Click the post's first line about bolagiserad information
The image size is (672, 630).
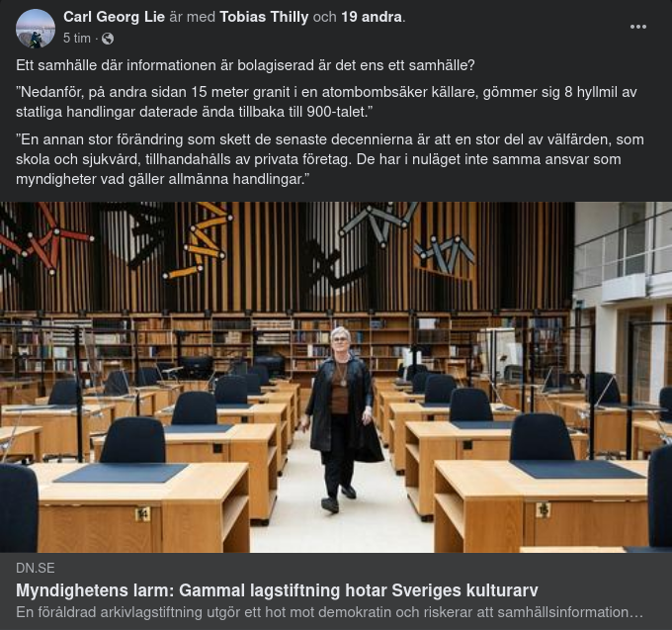click(x=245, y=65)
